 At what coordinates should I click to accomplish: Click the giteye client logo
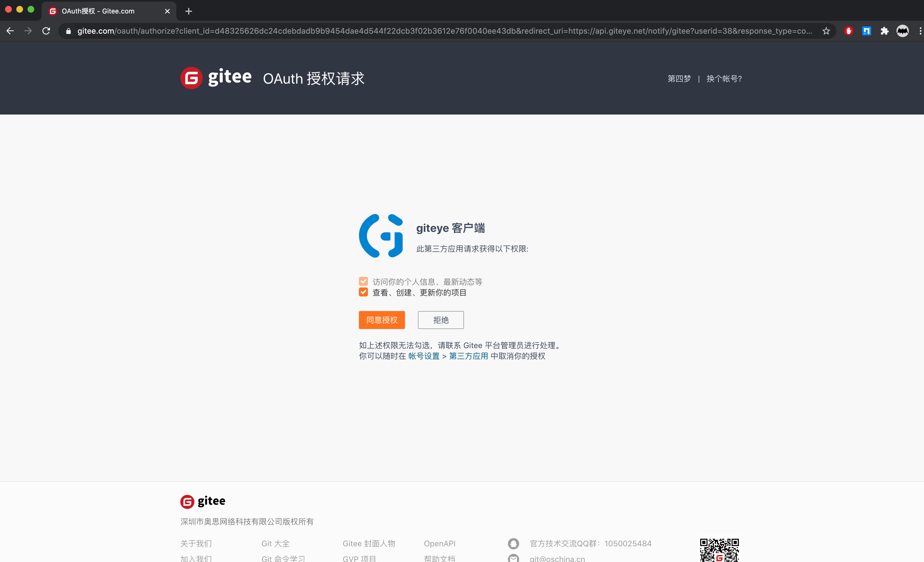coord(381,236)
